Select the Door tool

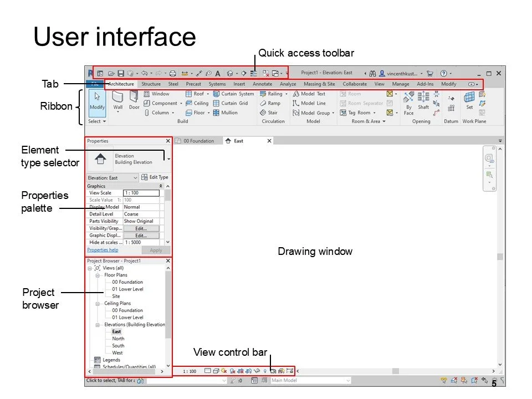pyautogui.click(x=134, y=101)
